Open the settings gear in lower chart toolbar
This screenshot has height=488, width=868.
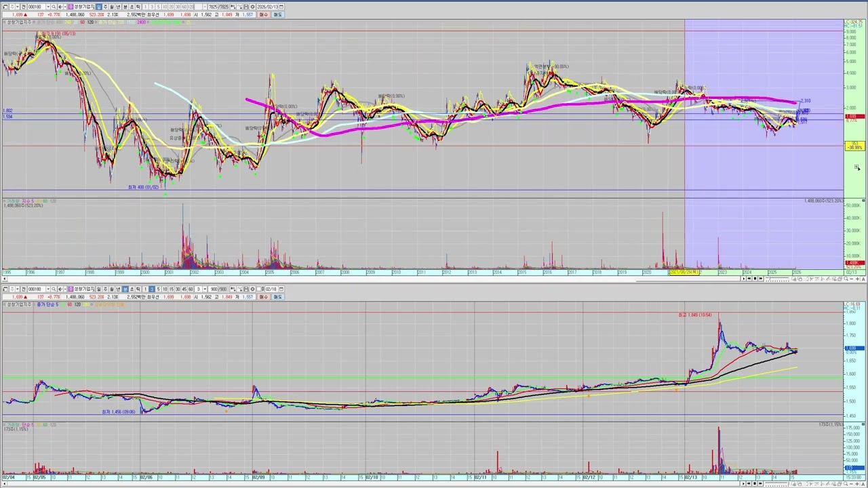point(252,289)
